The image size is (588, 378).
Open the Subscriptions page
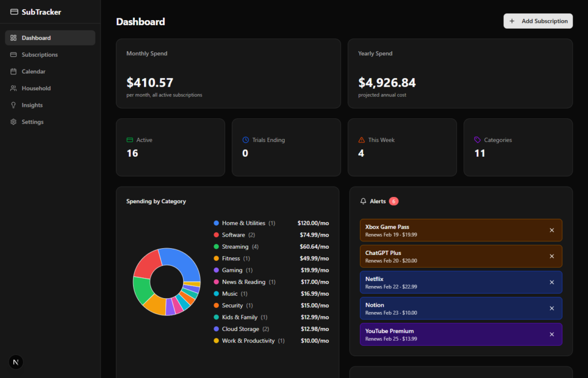(x=40, y=54)
